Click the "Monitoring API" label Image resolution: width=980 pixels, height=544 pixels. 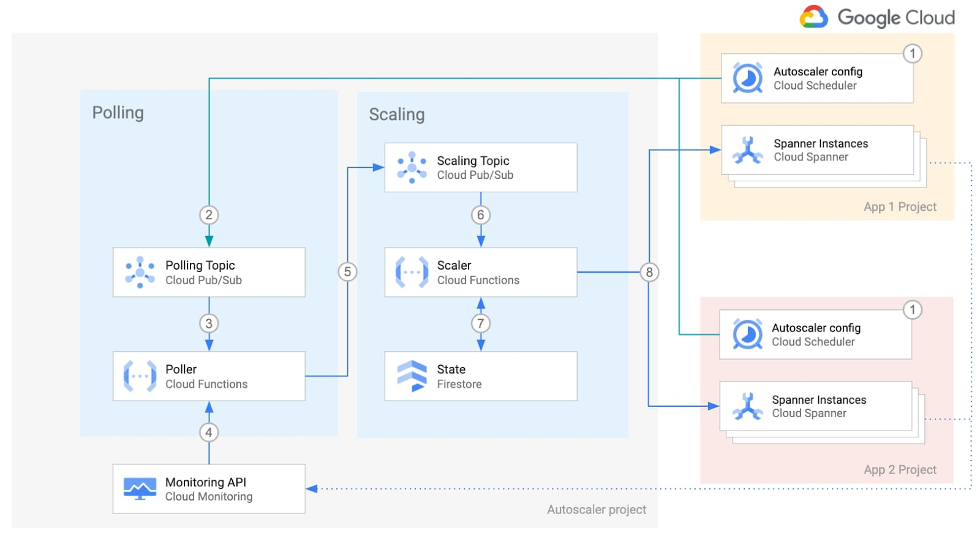coord(206,482)
